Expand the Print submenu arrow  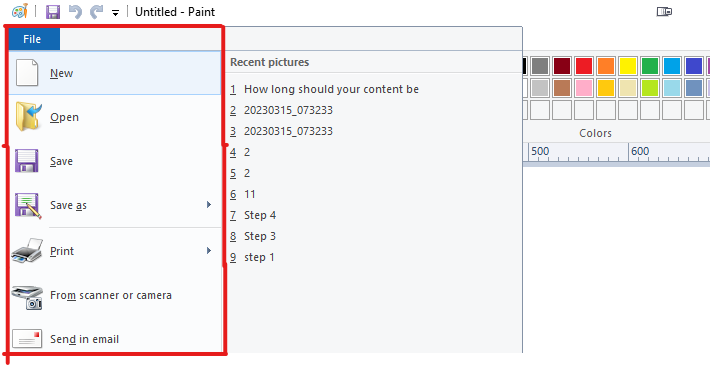point(209,250)
